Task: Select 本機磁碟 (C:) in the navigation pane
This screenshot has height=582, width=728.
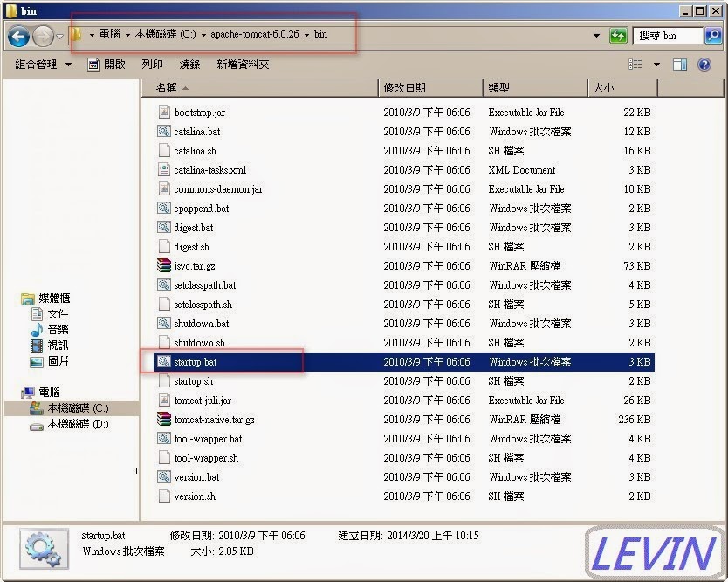Action: [x=78, y=408]
